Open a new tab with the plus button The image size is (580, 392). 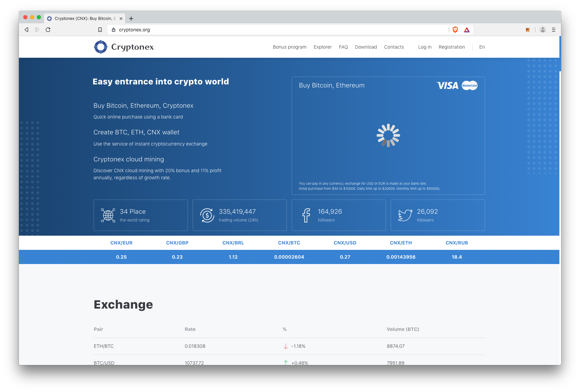pos(131,19)
